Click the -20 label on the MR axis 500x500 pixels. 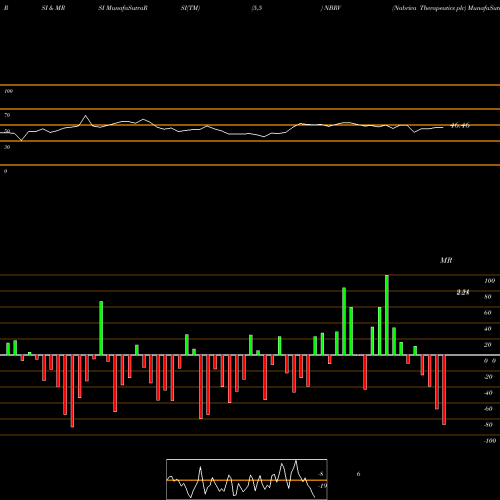(x=488, y=377)
